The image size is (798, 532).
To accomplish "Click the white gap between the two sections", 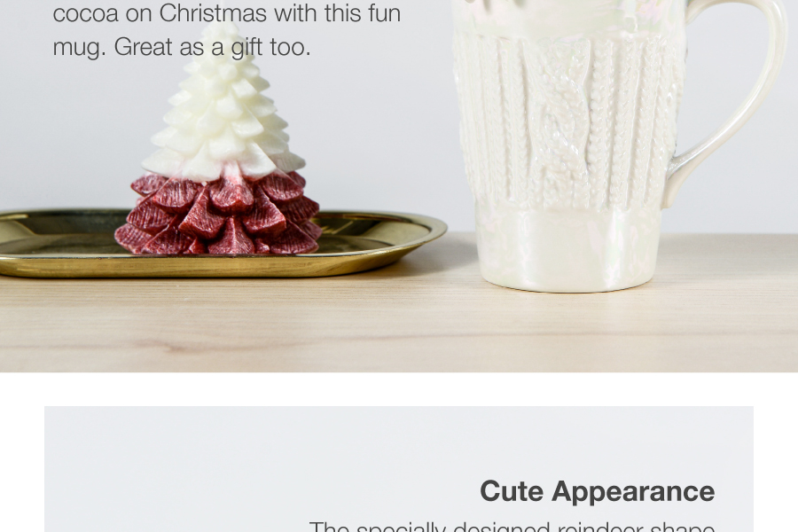I will click(x=399, y=389).
